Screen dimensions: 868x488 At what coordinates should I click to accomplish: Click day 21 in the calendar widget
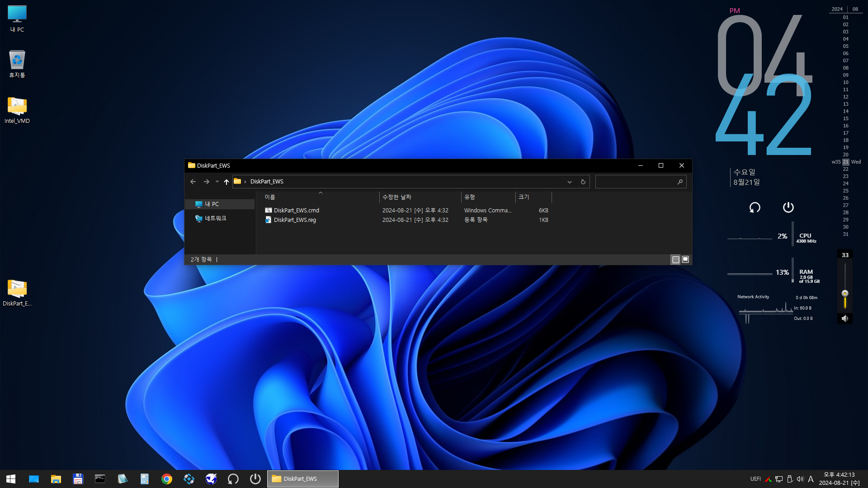pos(845,162)
